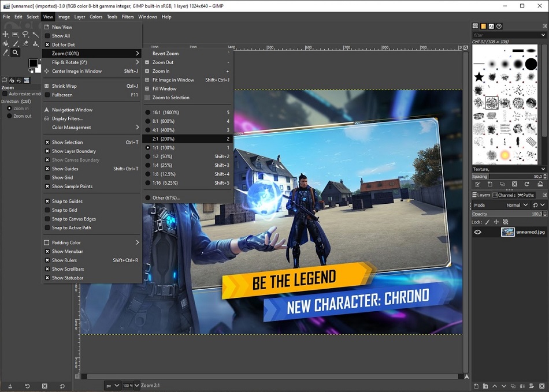
Task: Pick the Free Select lasso tool
Action: click(25, 33)
